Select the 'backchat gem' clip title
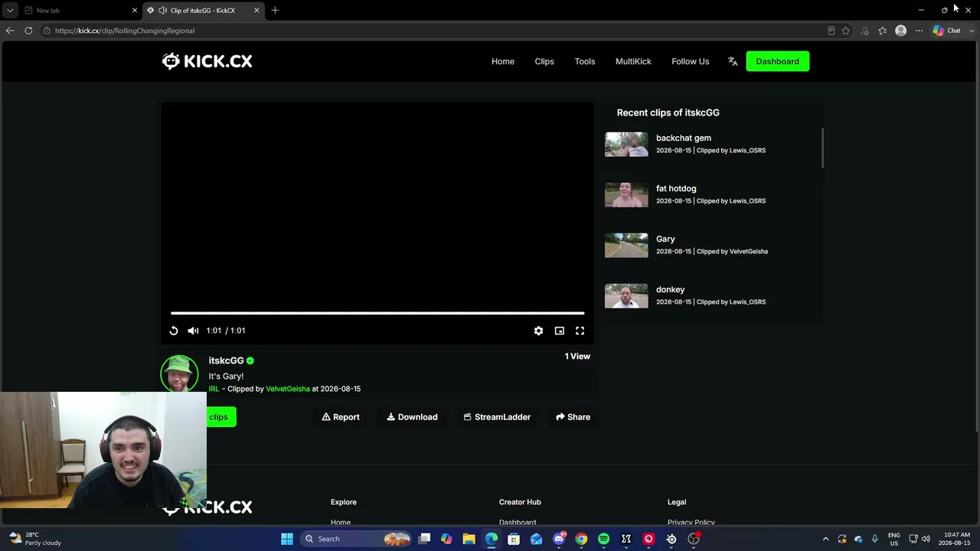 684,138
